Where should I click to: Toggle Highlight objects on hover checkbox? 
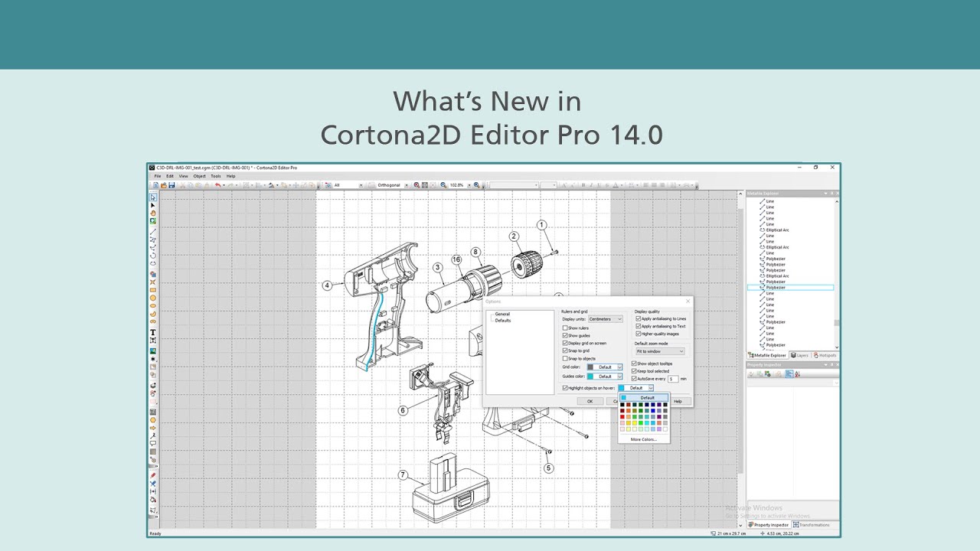pos(565,388)
